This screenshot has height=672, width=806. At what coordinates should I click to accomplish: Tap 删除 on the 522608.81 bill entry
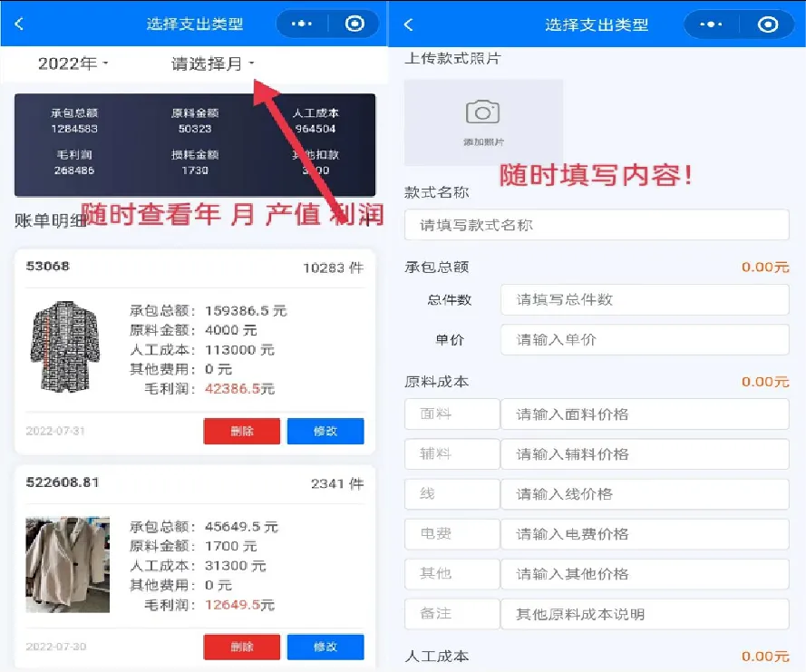[x=241, y=647]
